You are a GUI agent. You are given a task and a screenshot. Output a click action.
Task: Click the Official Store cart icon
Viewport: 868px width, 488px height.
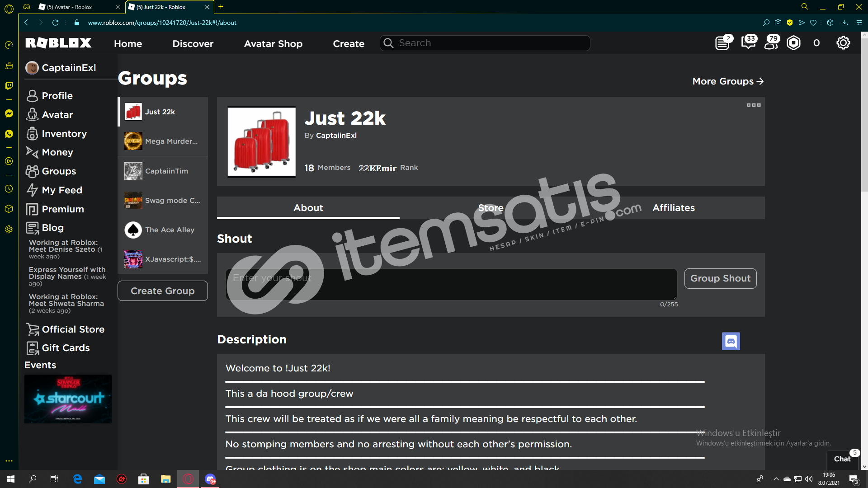click(x=32, y=329)
